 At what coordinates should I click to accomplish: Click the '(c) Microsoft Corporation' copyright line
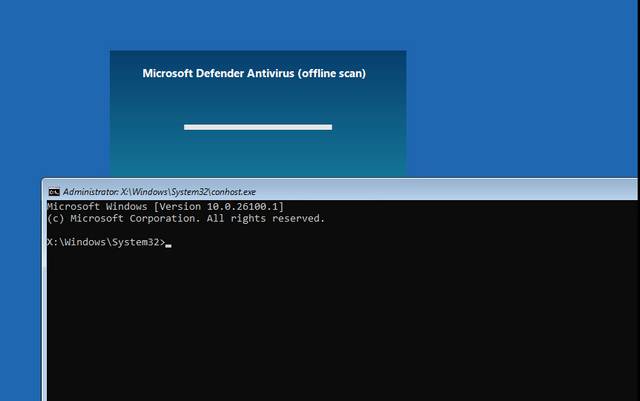point(186,218)
